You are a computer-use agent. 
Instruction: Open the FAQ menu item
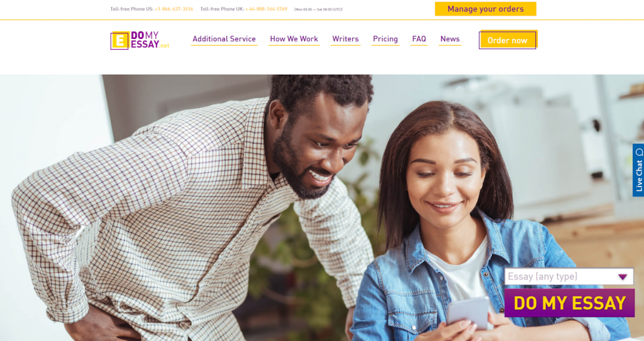click(x=419, y=39)
